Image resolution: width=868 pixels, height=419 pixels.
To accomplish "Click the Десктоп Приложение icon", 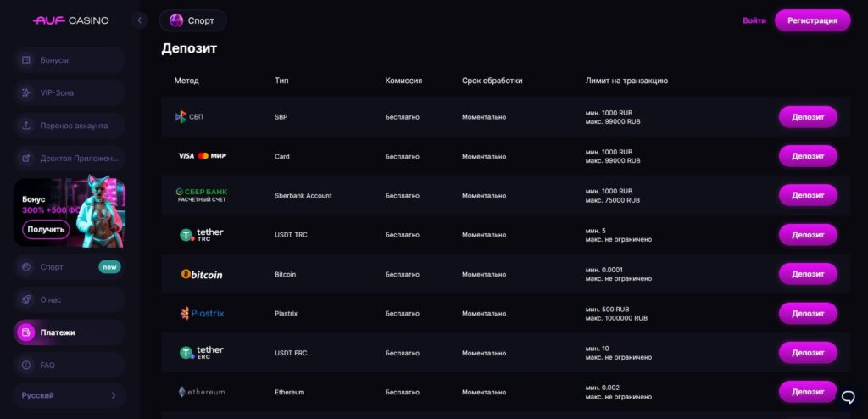I will click(x=26, y=159).
